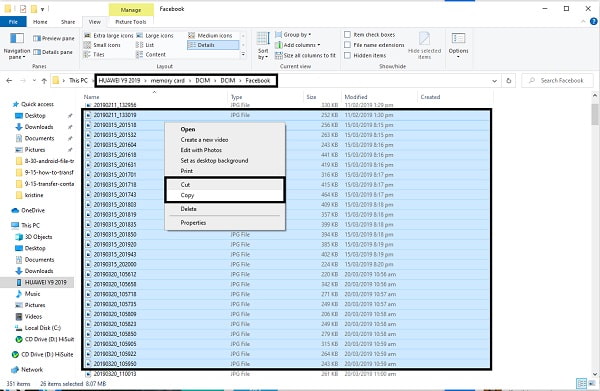Click the Search Facebook box

click(558, 81)
